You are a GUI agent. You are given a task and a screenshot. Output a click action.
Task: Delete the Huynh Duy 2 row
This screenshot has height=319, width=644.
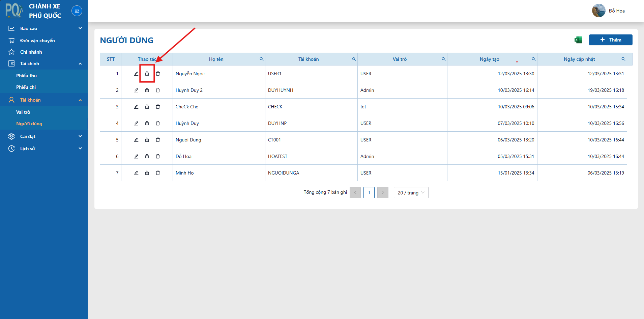click(158, 90)
